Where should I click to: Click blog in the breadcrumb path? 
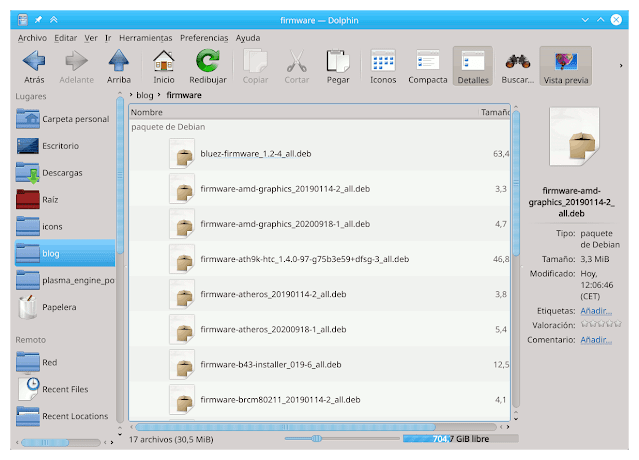(x=145, y=95)
